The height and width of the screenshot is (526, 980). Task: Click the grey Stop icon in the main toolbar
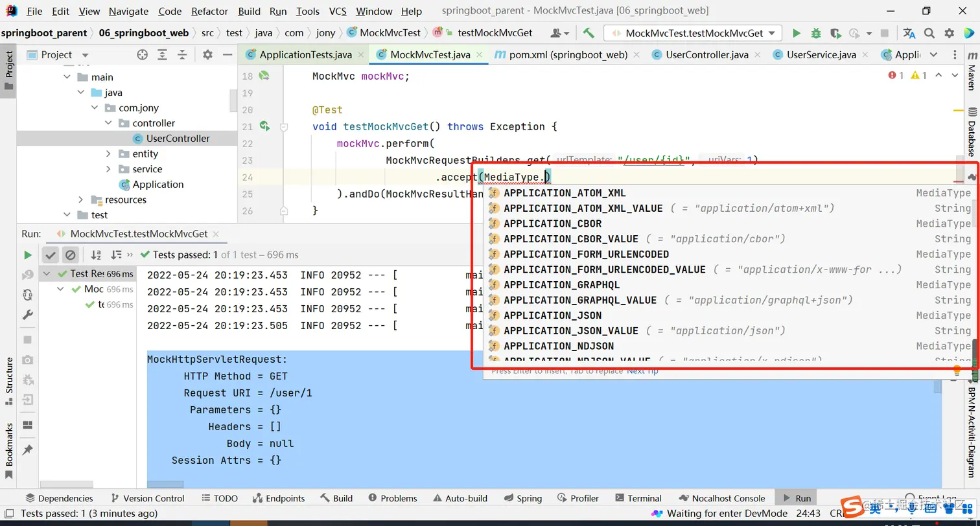pos(885,33)
